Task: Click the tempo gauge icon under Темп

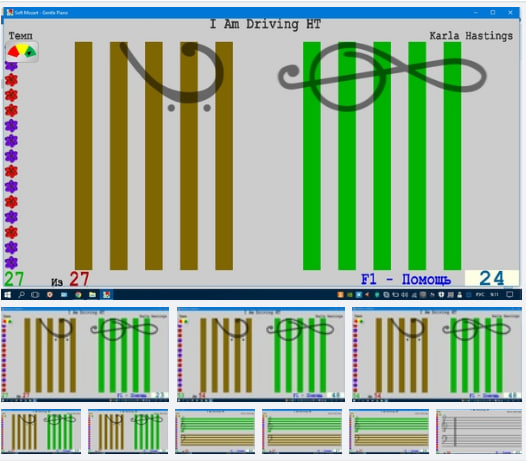Action: pyautogui.click(x=22, y=52)
